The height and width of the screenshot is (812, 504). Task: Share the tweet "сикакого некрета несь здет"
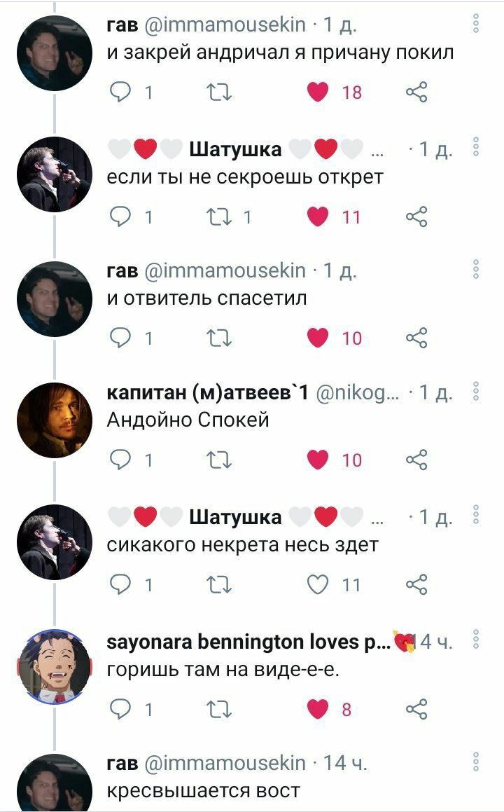tap(416, 585)
